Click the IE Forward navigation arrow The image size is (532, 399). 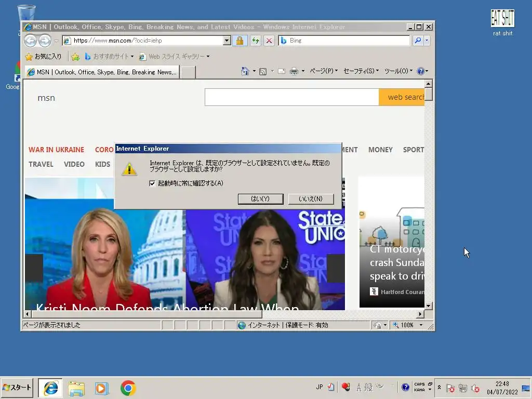(45, 41)
